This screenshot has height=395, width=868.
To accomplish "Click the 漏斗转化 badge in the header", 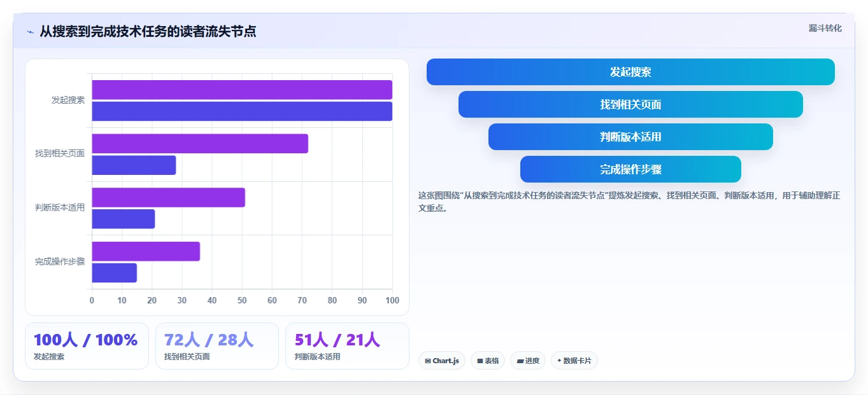I will coord(825,28).
